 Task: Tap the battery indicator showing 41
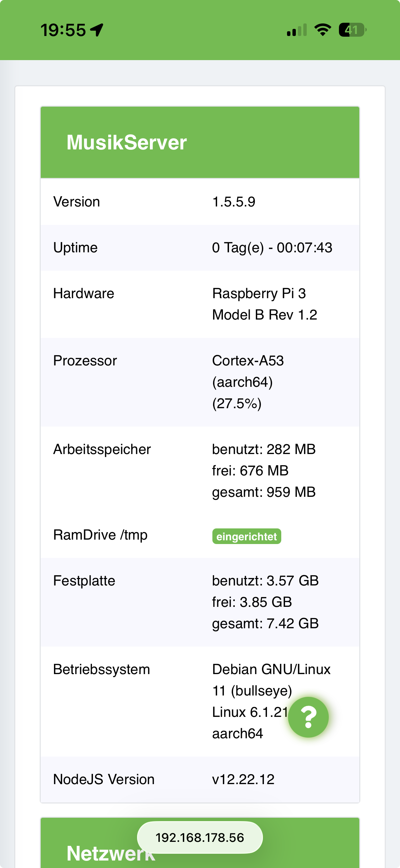(352, 30)
